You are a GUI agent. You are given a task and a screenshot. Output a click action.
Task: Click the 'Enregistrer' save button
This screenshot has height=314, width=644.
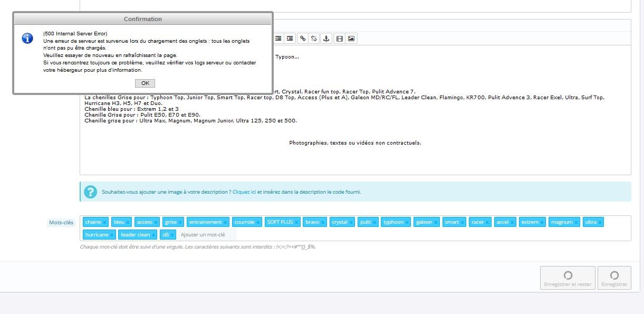pyautogui.click(x=614, y=278)
